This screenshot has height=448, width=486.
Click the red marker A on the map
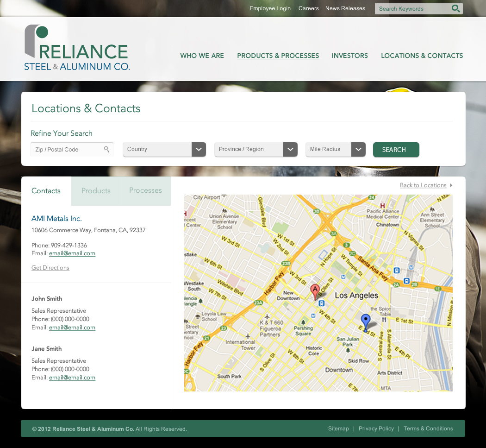point(315,292)
